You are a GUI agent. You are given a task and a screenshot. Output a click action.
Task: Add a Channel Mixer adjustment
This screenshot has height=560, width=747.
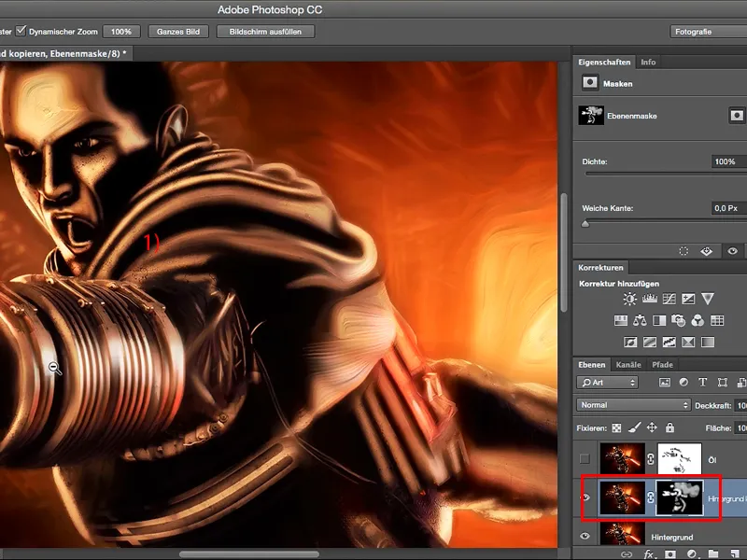coord(698,320)
